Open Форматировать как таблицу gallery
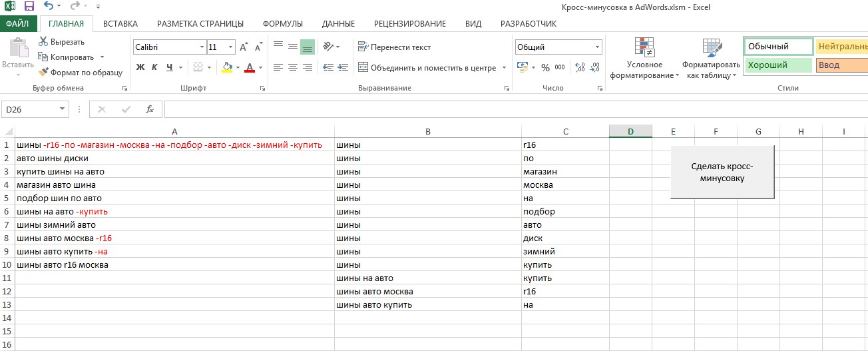 (x=711, y=59)
